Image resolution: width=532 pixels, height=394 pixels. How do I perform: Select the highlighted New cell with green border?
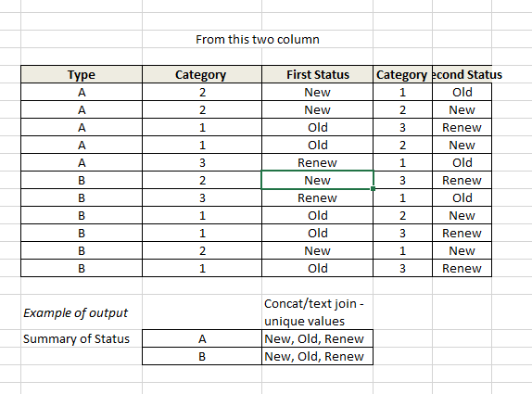(318, 180)
